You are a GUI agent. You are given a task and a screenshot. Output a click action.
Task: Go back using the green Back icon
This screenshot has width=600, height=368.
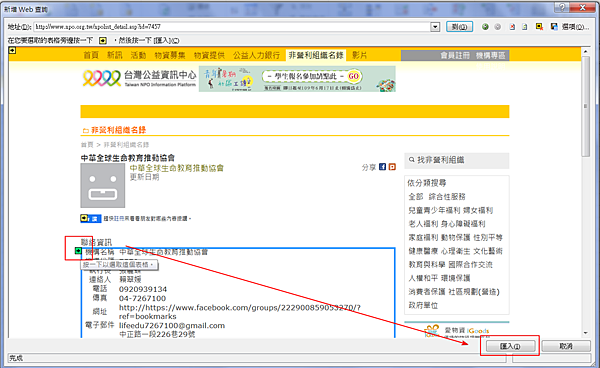pyautogui.click(x=485, y=27)
